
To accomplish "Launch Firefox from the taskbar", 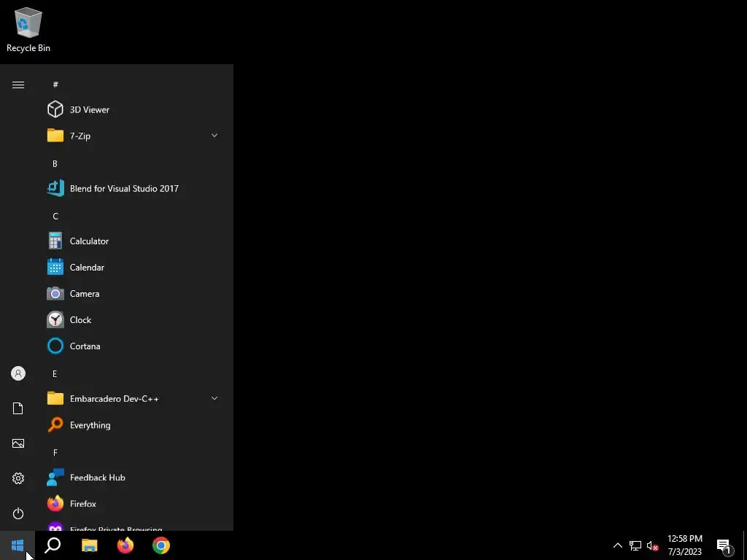I will [x=125, y=545].
